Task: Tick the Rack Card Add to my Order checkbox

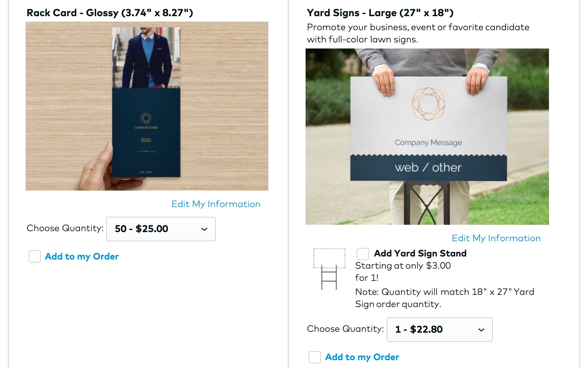Action: (x=35, y=256)
